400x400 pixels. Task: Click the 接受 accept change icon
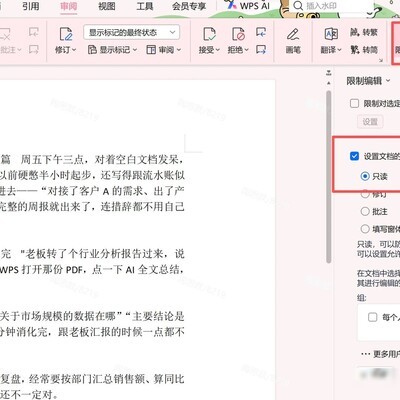pyautogui.click(x=209, y=34)
